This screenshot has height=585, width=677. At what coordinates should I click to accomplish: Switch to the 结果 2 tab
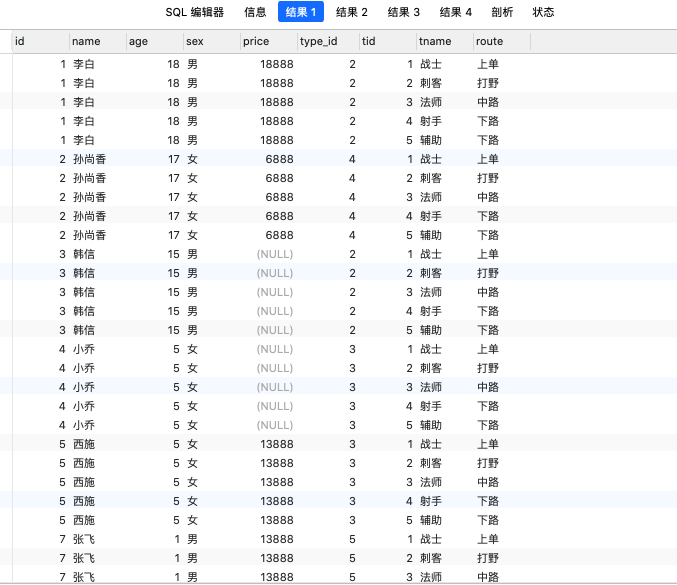pyautogui.click(x=351, y=12)
